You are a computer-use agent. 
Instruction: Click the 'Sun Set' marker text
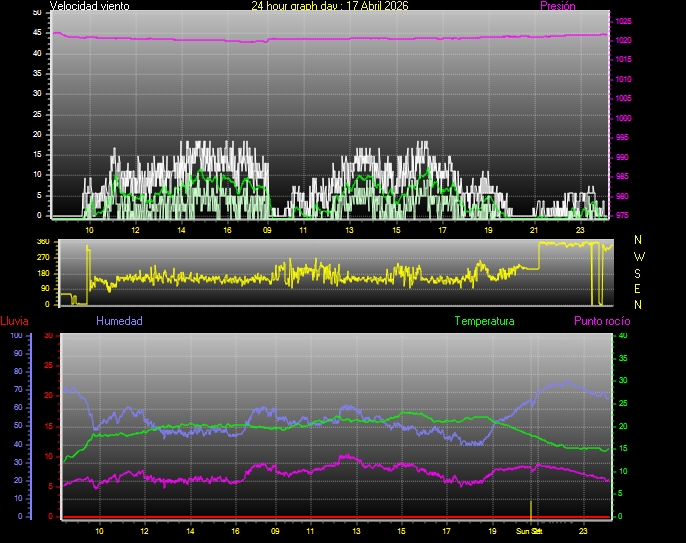(x=528, y=531)
